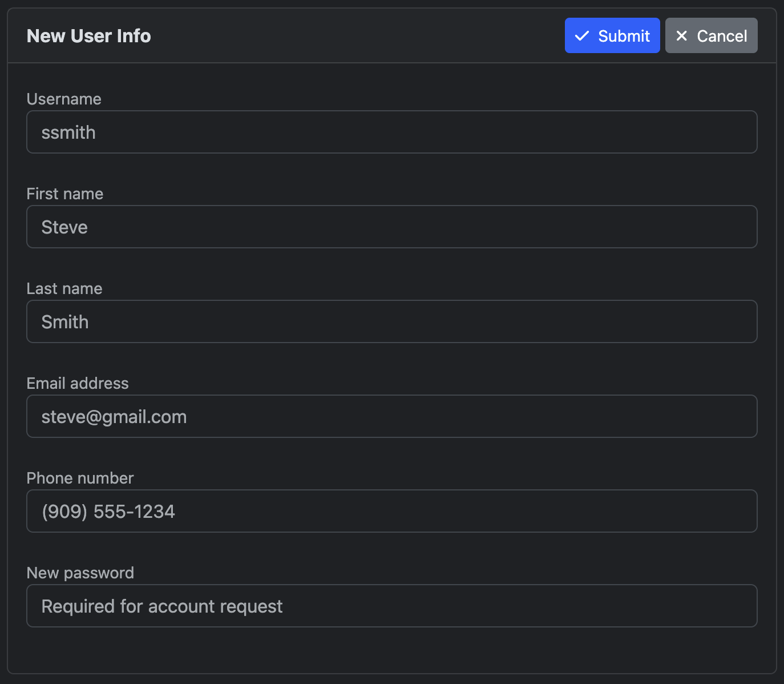Click the "Phone number" label
The image size is (784, 684).
[80, 478]
